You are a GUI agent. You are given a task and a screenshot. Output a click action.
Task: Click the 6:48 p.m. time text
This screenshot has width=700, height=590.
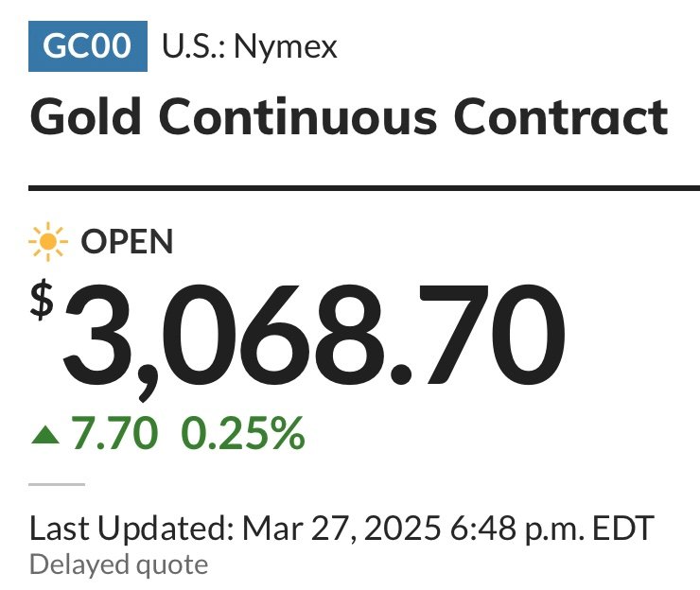[517, 529]
